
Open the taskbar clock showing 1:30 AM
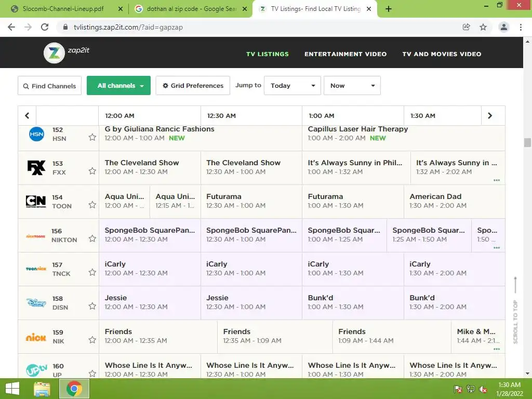coord(509,389)
